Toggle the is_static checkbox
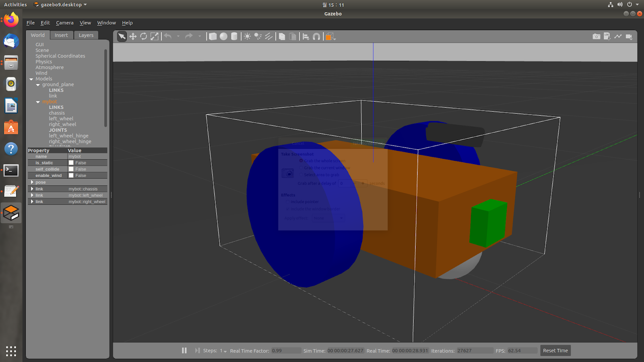 (x=71, y=163)
